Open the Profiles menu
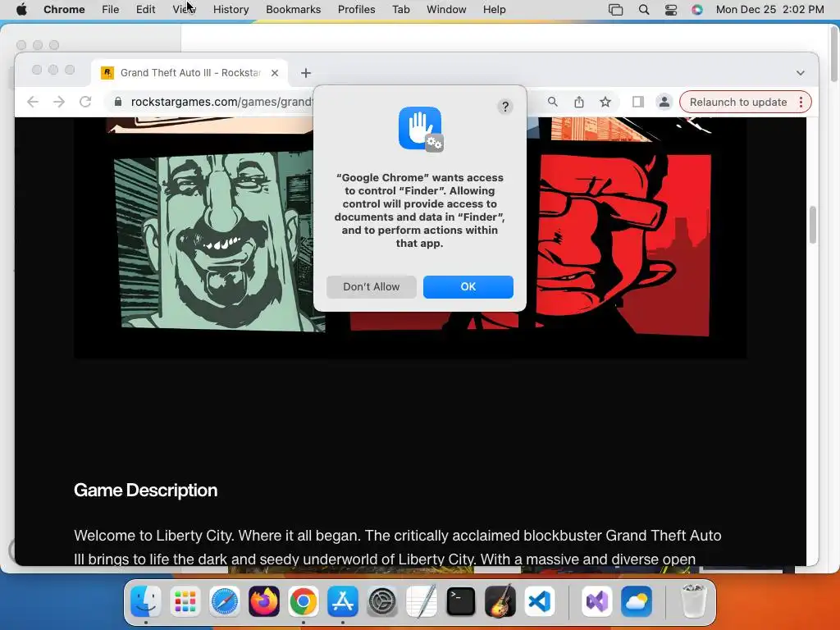Screen dimensions: 840x630 pyautogui.click(x=356, y=9)
